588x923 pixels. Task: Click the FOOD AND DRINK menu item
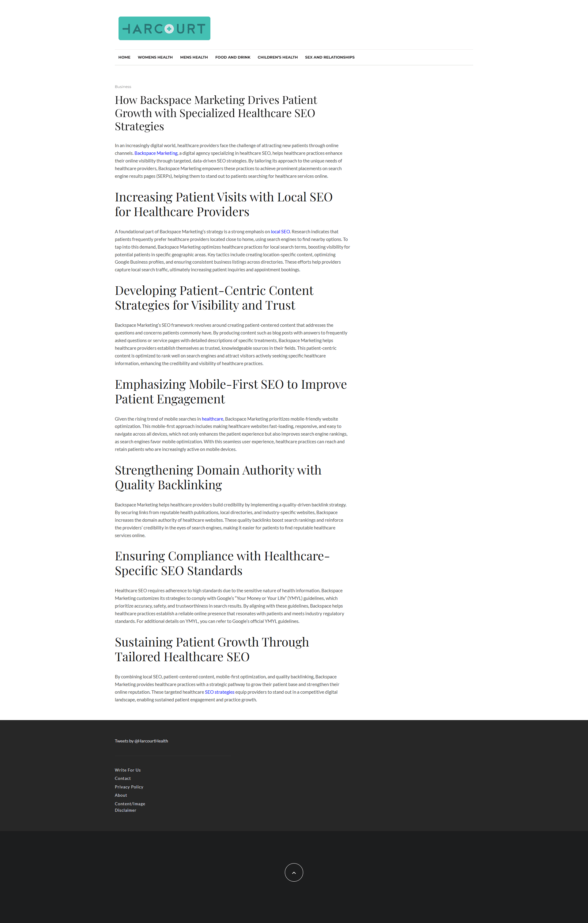233,56
